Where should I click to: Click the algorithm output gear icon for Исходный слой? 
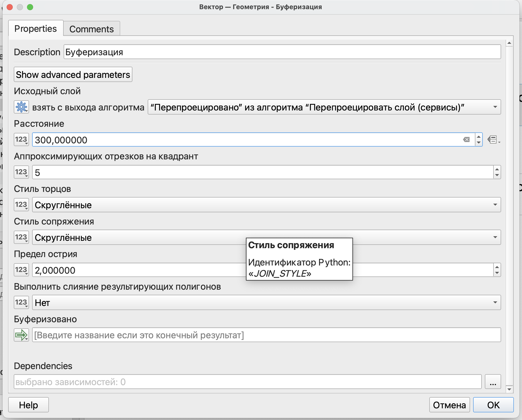(21, 107)
